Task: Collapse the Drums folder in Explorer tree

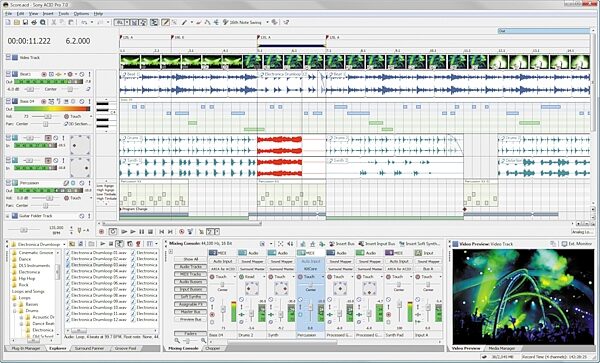Action: tap(15, 311)
